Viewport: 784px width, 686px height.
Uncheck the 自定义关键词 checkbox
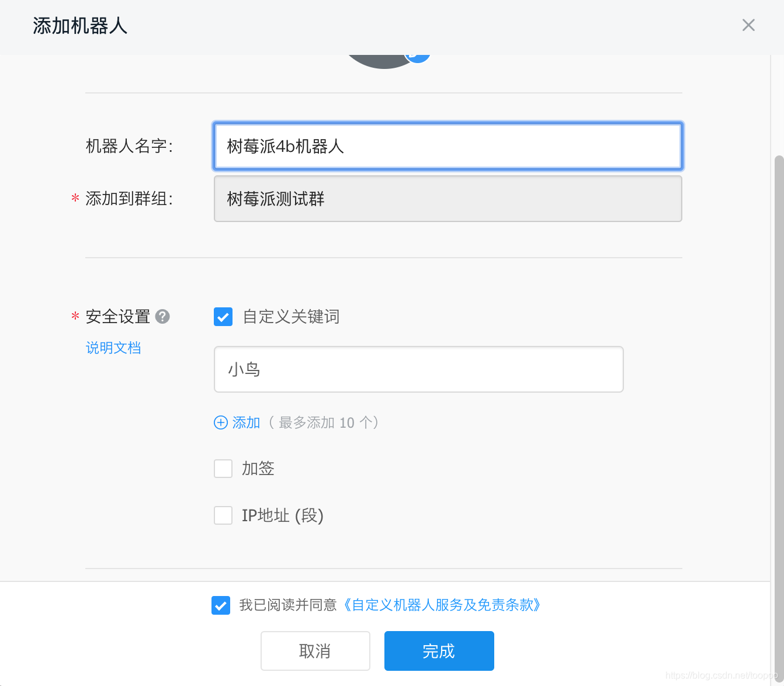[x=223, y=317]
